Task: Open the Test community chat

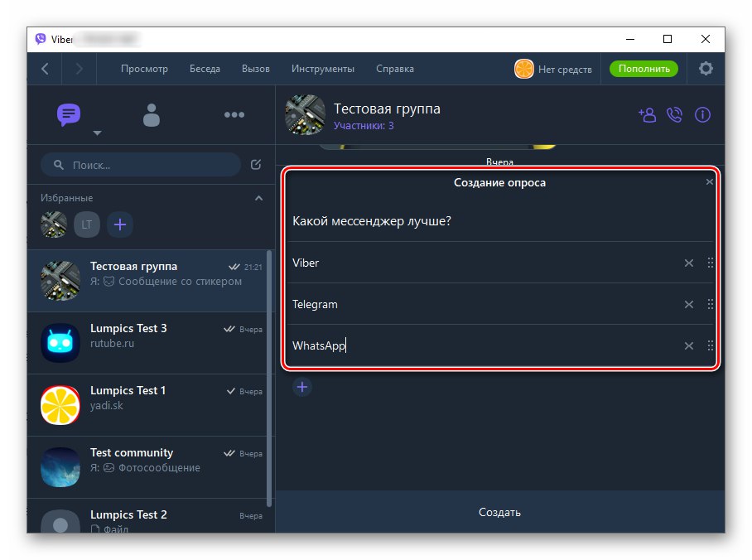Action: tap(147, 467)
